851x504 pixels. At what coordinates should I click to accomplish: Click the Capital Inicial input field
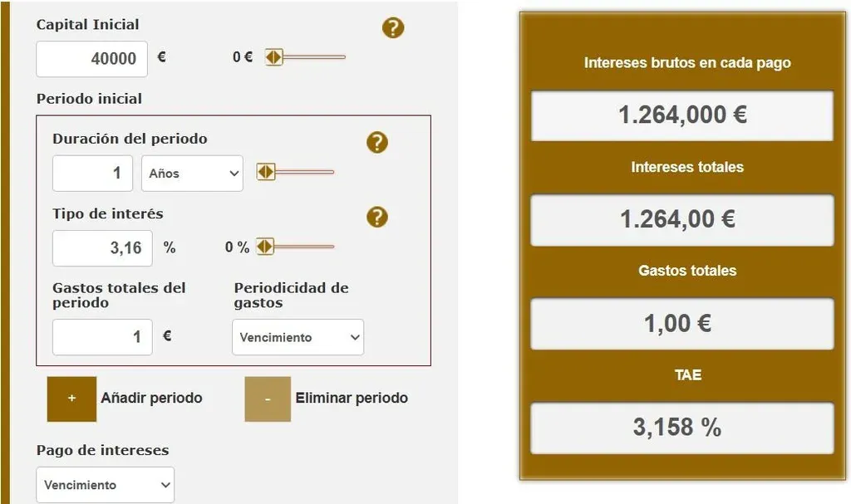pos(91,59)
